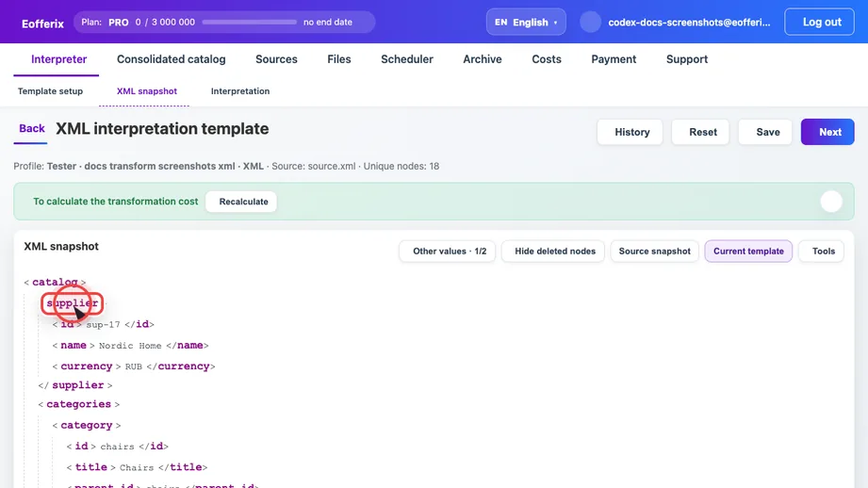Open the Payment tab
This screenshot has height=488, width=868.
[614, 59]
